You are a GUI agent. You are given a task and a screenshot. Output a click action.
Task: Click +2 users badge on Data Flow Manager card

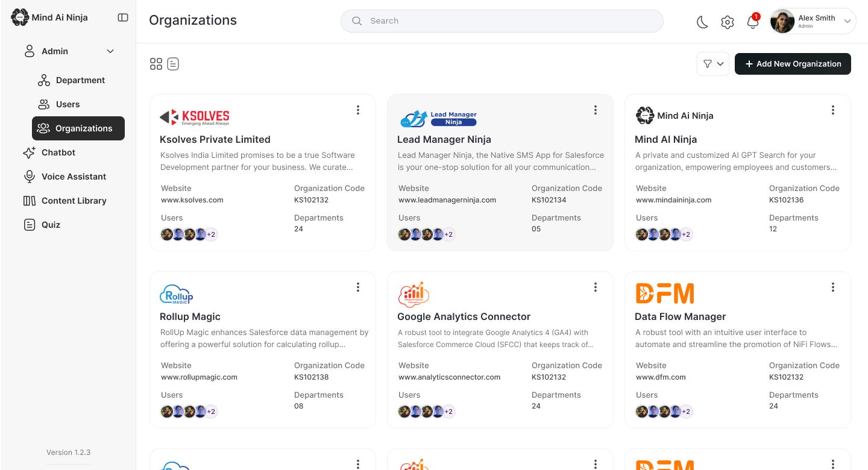[686, 412]
